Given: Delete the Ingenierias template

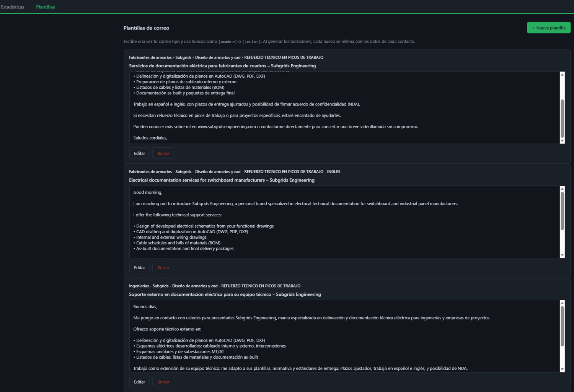Looking at the screenshot, I should 163,382.
